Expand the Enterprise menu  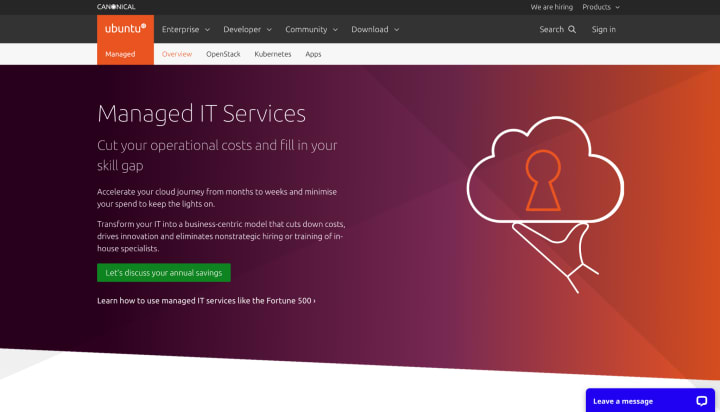186,29
